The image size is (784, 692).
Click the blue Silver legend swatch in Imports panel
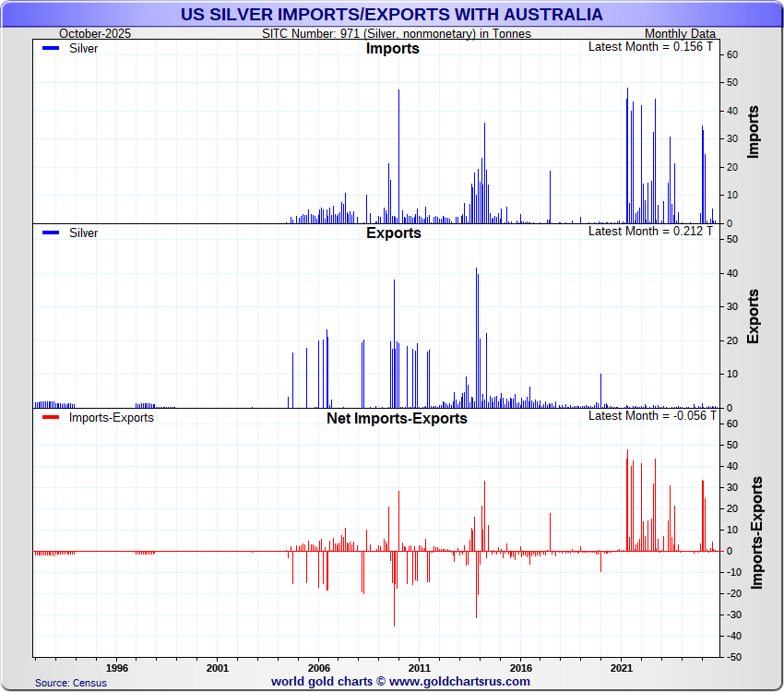(x=50, y=48)
